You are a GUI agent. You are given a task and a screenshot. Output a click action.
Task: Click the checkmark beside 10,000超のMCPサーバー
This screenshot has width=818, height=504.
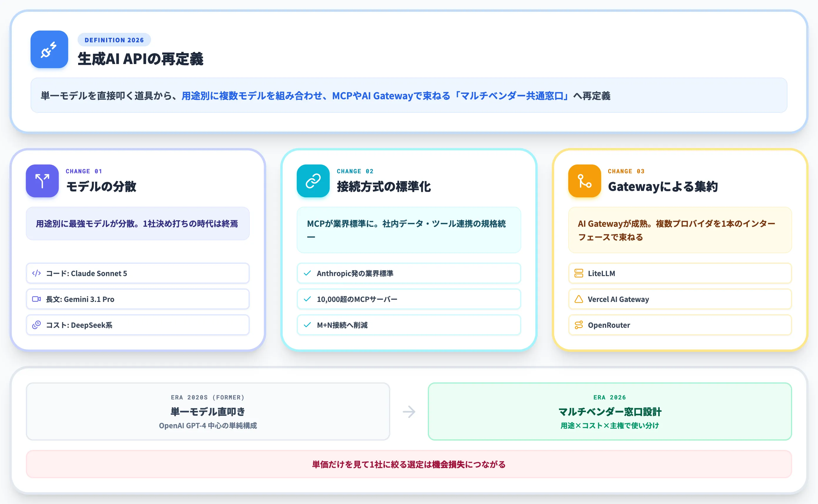(x=307, y=299)
